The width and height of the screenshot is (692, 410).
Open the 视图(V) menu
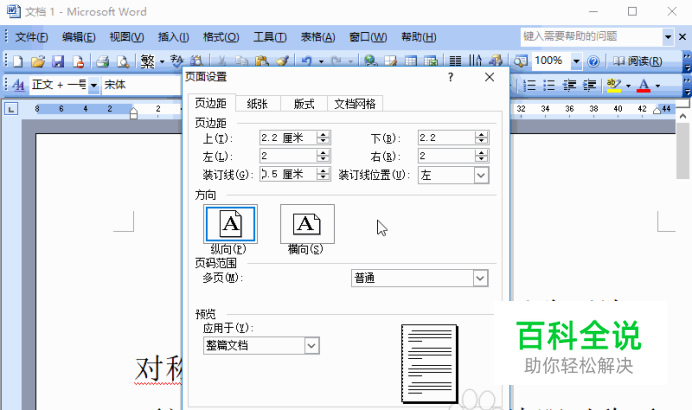pyautogui.click(x=127, y=37)
